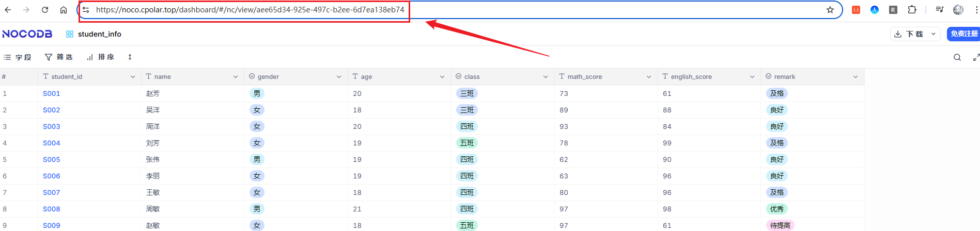Click the student_id column header
The width and height of the screenshot is (980, 231).
[89, 77]
